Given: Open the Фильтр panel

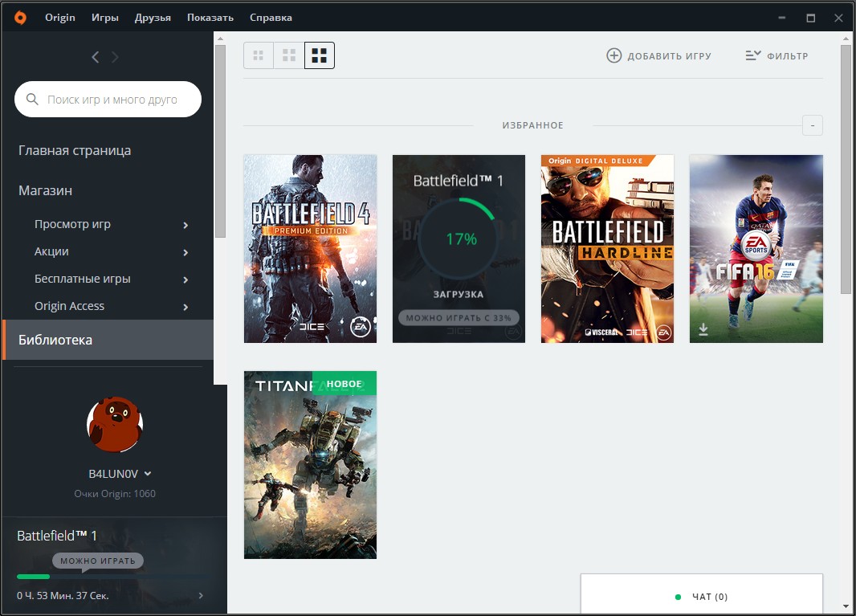Looking at the screenshot, I should 777,55.
